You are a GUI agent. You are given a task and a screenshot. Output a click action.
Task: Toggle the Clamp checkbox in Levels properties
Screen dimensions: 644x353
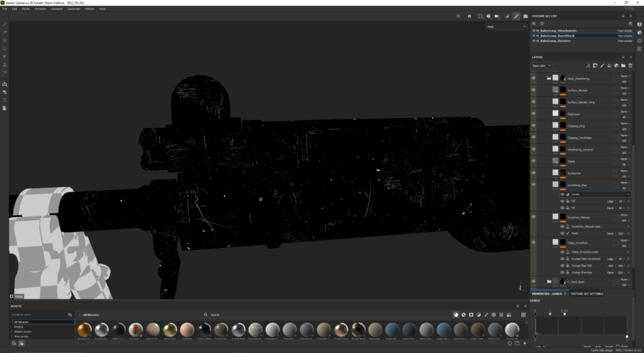click(x=618, y=347)
